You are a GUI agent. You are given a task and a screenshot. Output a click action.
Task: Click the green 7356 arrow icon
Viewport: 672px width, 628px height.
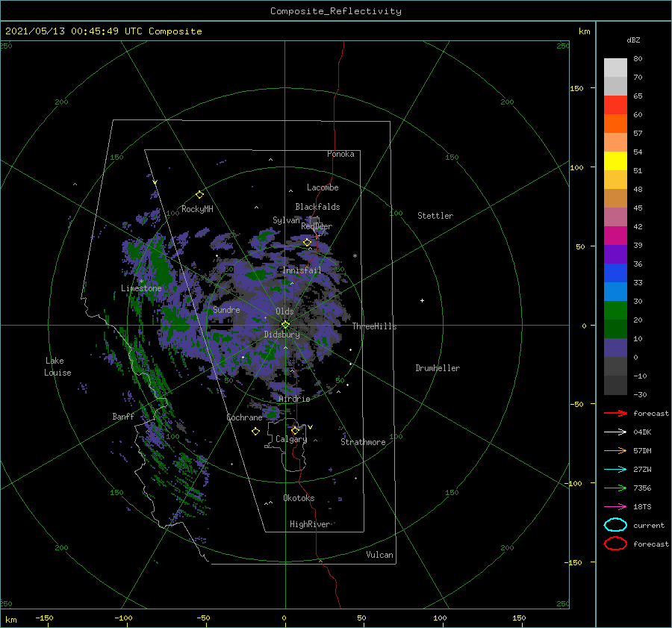tap(615, 488)
